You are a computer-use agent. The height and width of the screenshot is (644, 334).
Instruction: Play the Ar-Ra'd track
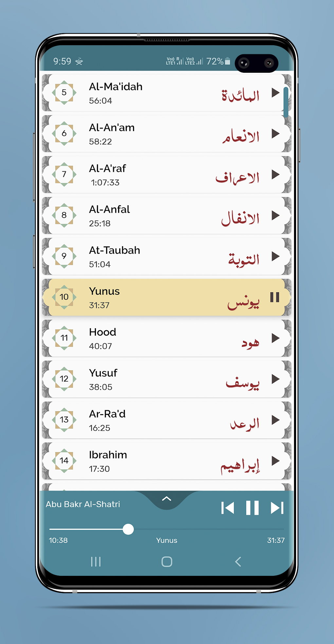tap(275, 420)
